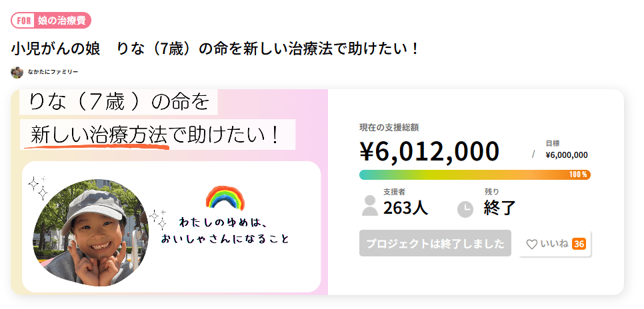Open the なかたにファミリー owner name link

coord(53,72)
